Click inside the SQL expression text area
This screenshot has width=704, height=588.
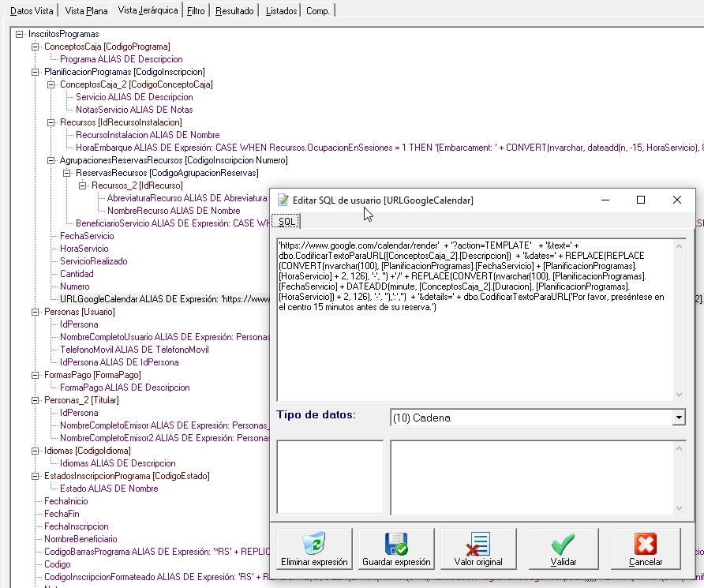pyautogui.click(x=475, y=320)
